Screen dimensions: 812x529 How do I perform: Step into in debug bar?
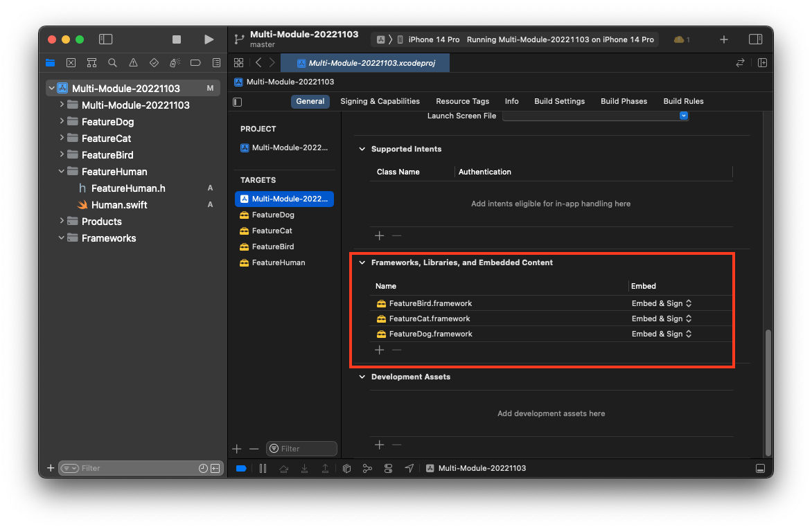[x=305, y=469]
